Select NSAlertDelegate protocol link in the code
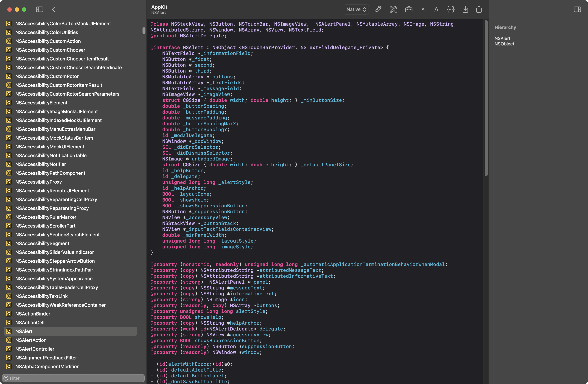This screenshot has height=384, width=588. [202, 36]
